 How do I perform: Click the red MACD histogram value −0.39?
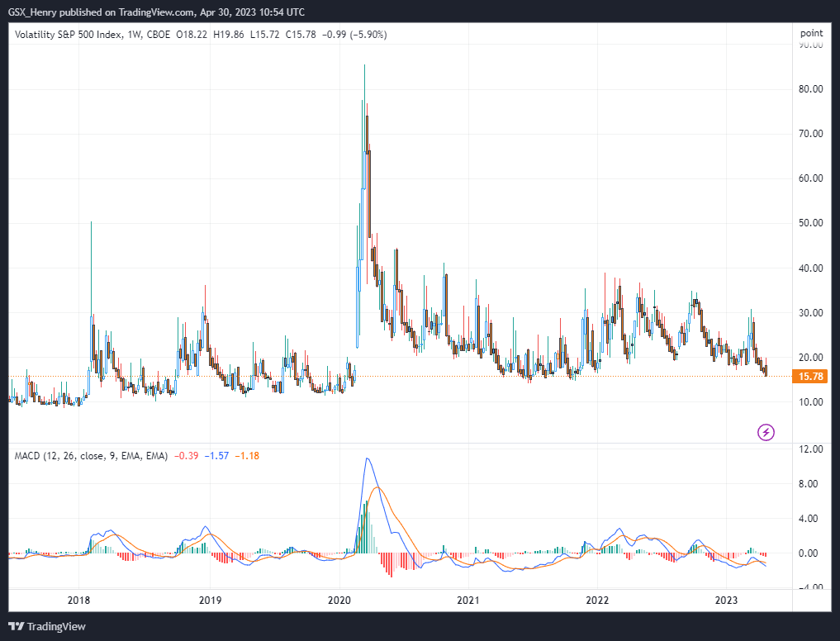[x=186, y=456]
